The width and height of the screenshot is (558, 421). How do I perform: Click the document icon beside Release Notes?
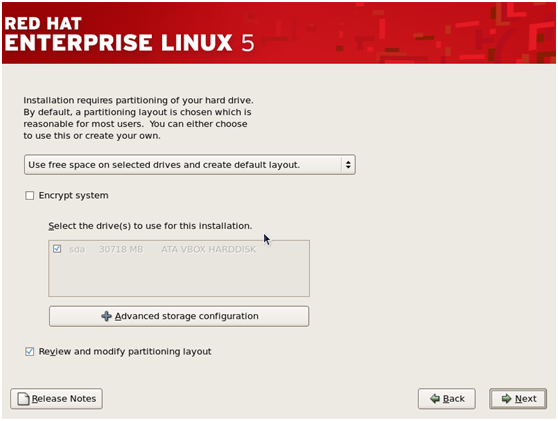(23, 399)
